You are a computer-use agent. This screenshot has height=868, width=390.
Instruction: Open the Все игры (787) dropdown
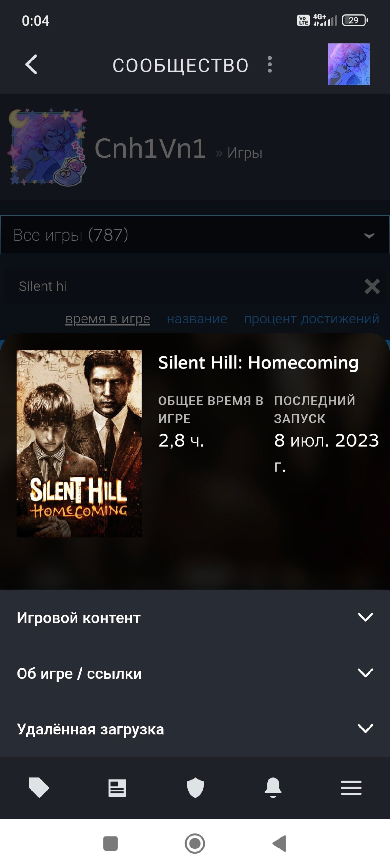pos(195,235)
